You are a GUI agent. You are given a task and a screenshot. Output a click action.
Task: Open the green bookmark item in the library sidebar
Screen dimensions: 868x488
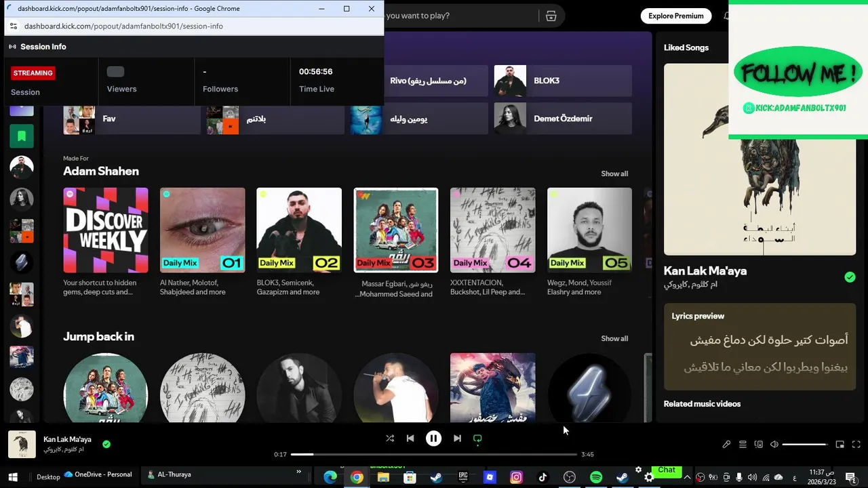22,136
